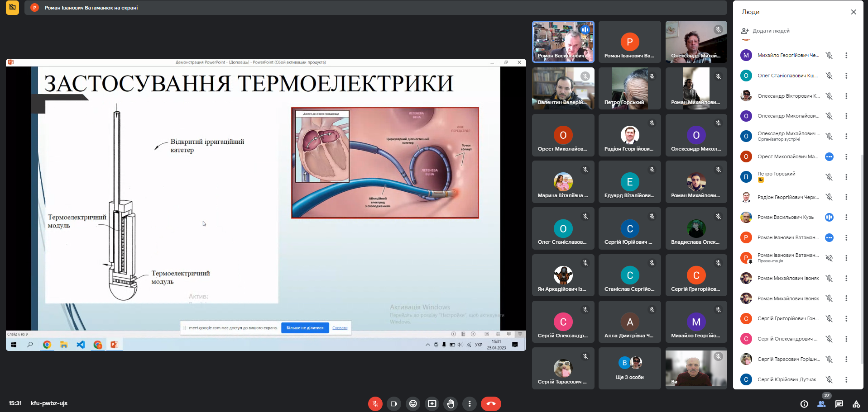Select the Ще 3 особи tile
868x412 pixels.
(x=629, y=368)
